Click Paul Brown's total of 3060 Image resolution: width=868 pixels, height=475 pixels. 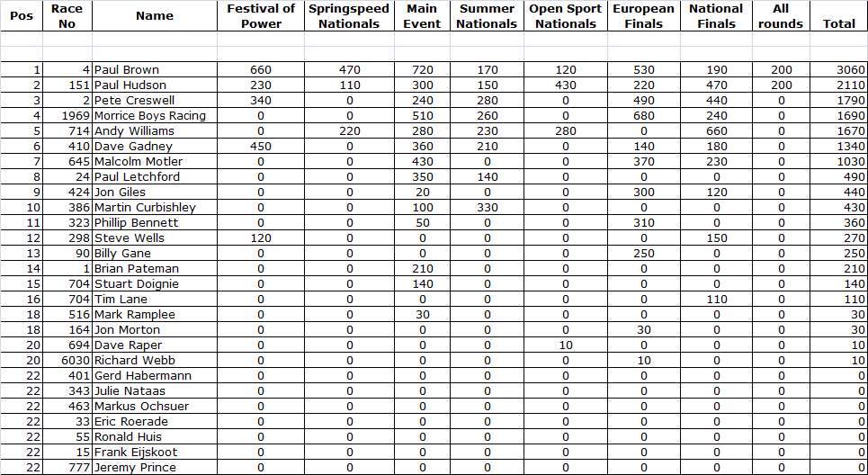(839, 69)
